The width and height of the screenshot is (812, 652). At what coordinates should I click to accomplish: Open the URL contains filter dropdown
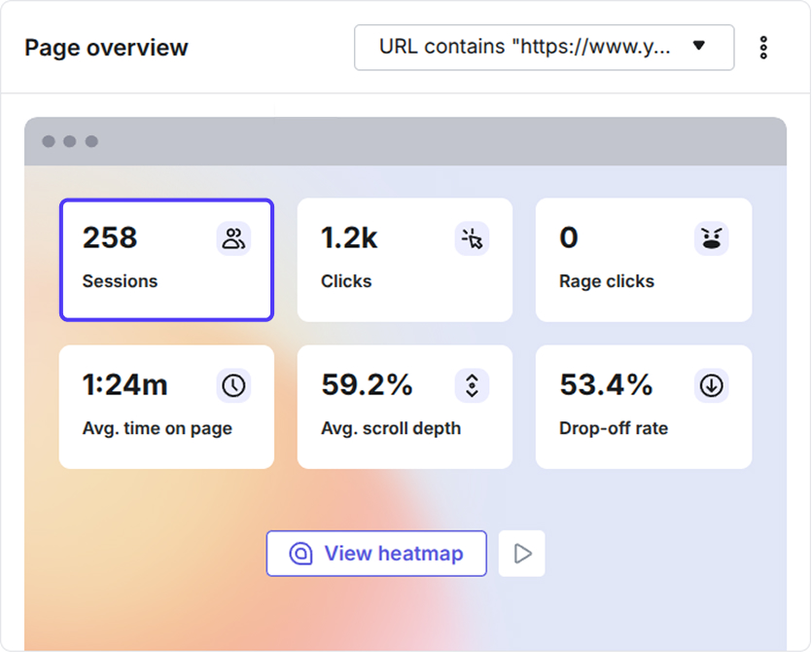click(544, 47)
